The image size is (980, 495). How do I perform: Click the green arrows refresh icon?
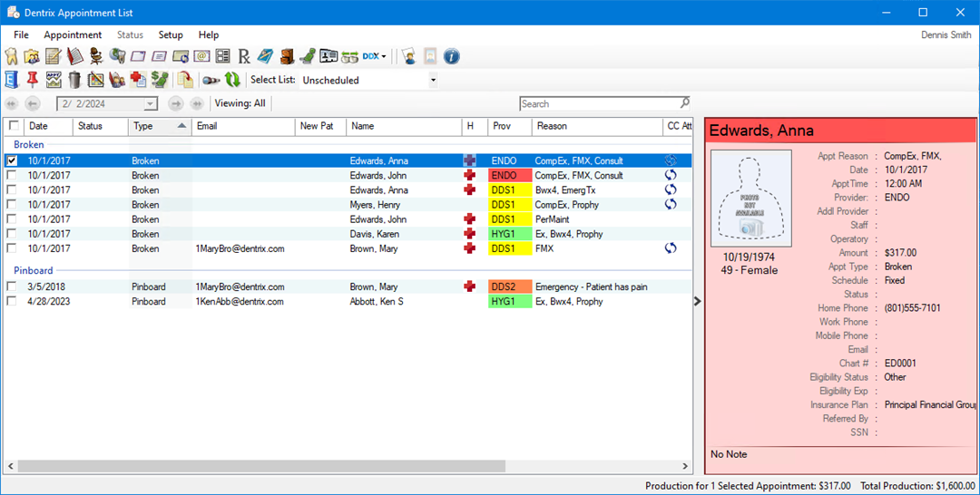232,80
